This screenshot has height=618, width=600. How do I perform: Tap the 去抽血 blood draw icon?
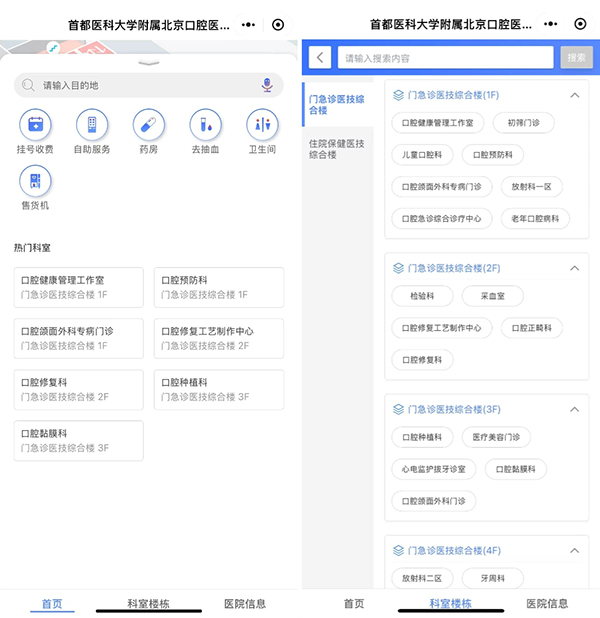pyautogui.click(x=205, y=126)
